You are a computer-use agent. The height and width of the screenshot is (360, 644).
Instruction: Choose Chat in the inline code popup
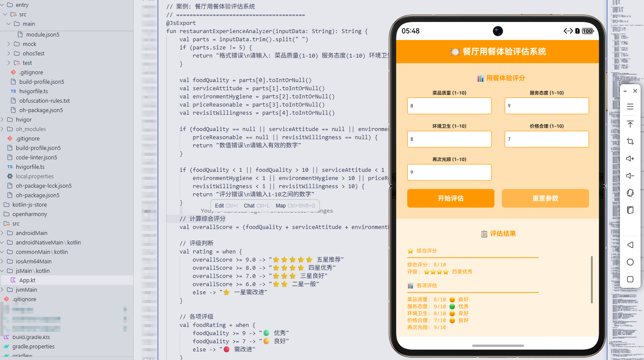click(x=256, y=206)
